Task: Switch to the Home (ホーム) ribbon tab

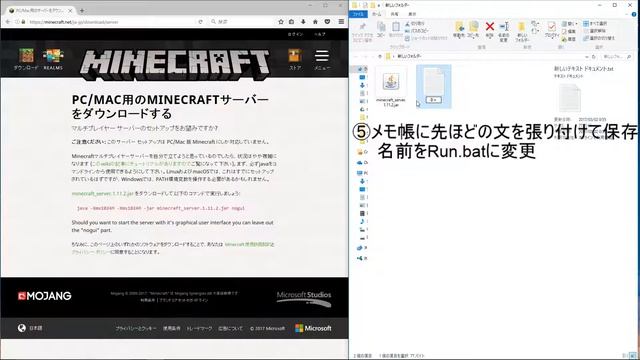Action: (376, 14)
